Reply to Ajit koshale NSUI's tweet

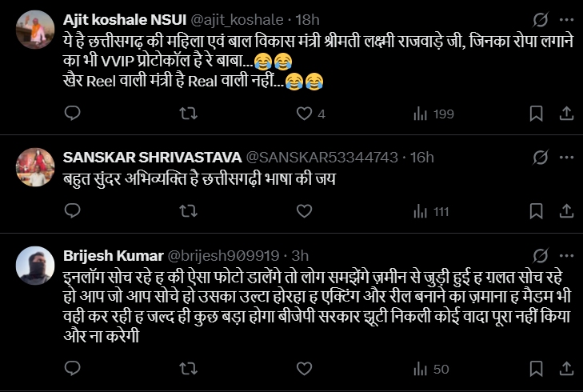click(72, 114)
